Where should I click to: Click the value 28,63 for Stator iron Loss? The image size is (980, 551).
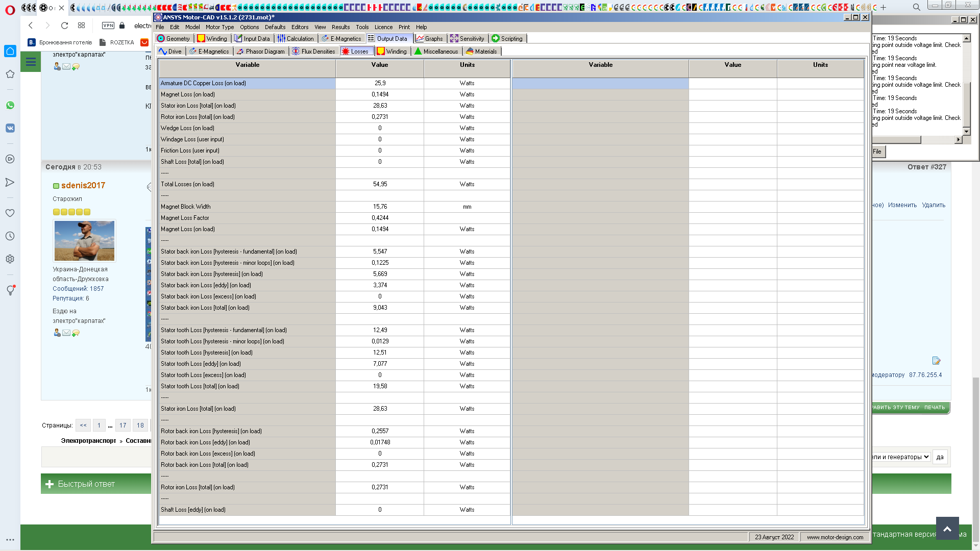click(x=380, y=106)
